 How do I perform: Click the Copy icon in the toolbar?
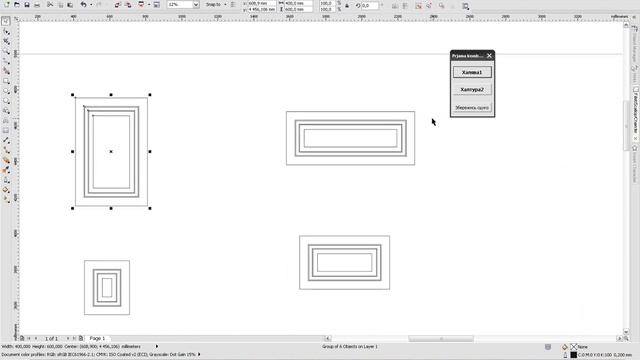[60, 4]
